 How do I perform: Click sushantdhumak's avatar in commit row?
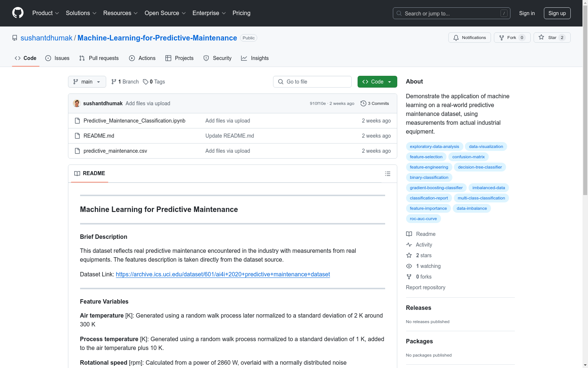[x=77, y=103]
